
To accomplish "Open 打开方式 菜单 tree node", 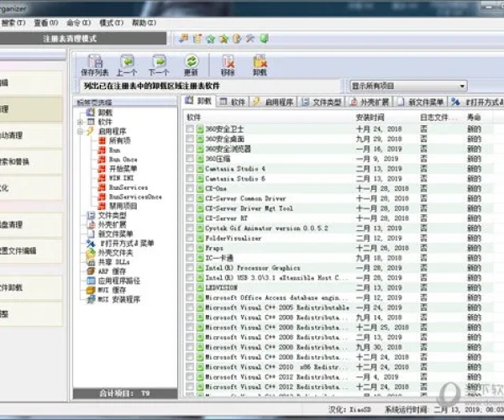I will [x=126, y=244].
